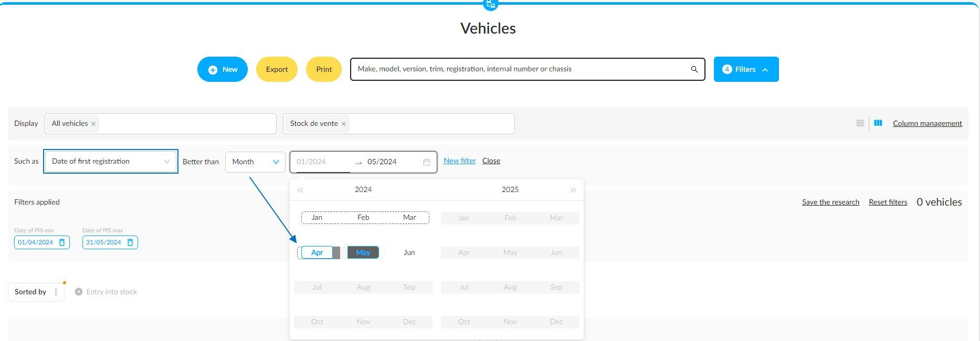Open calendar icon in date range field
The width and height of the screenshot is (980, 341).
(x=427, y=162)
